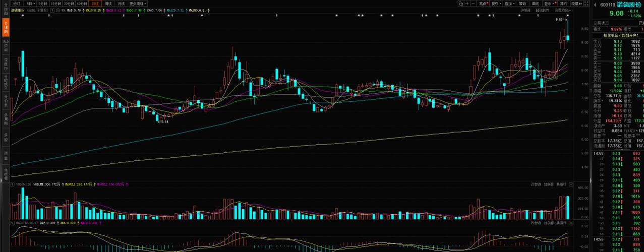The width and height of the screenshot is (644, 252).
Task: Open the 叠加 overlay dropdown
Action: (510, 3)
